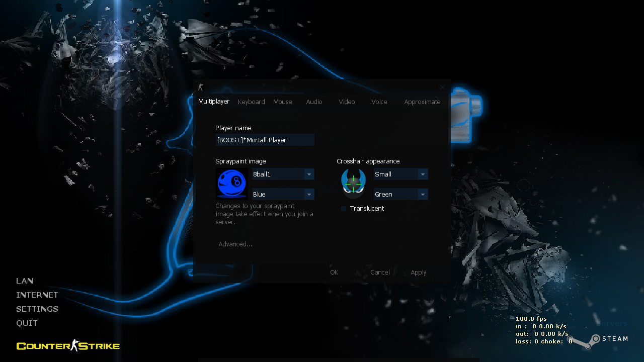This screenshot has width=644, height=362.
Task: Switch to the Keyboard tab
Action: pos(251,102)
